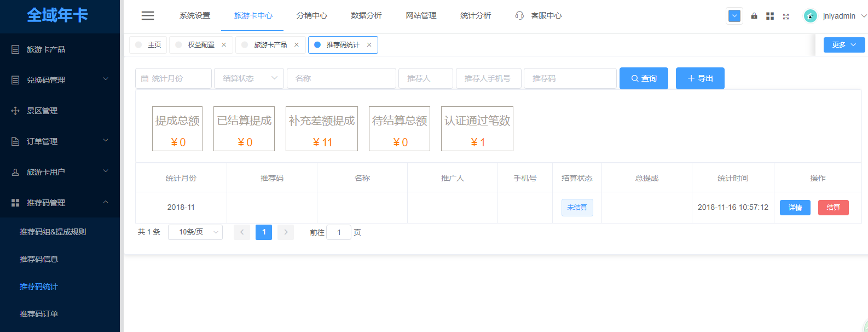This screenshot has width=868, height=332.
Task: Click the 认证通过笔数 summary card
Action: (477, 129)
